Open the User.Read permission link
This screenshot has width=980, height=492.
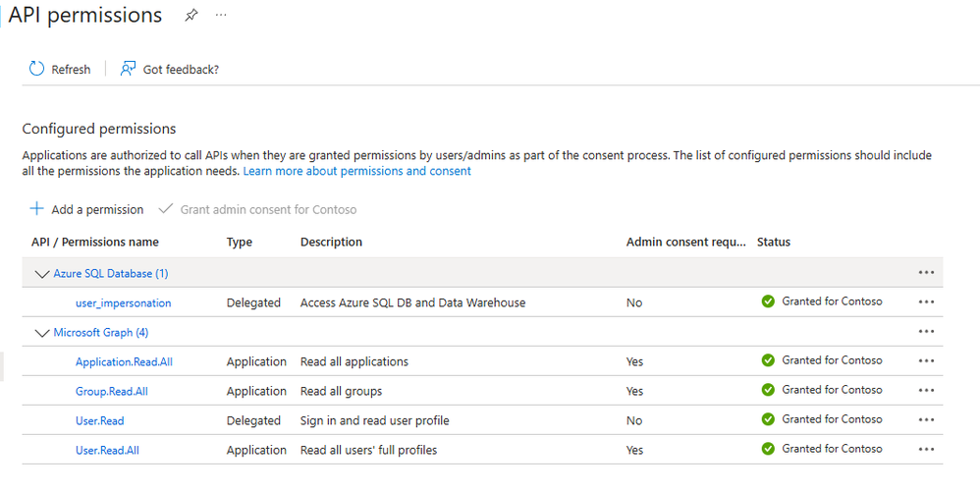point(100,420)
